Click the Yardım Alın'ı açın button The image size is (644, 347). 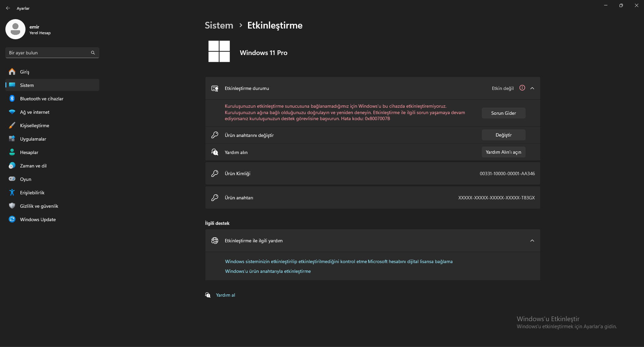[x=503, y=152]
